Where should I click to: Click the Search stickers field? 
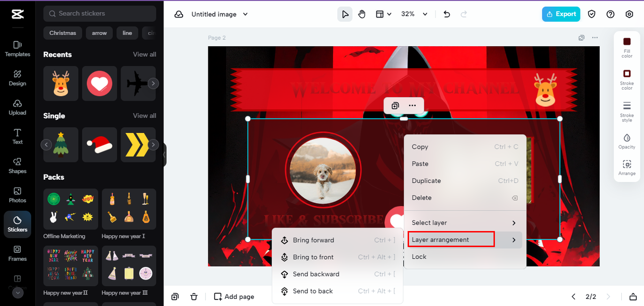pyautogui.click(x=100, y=14)
